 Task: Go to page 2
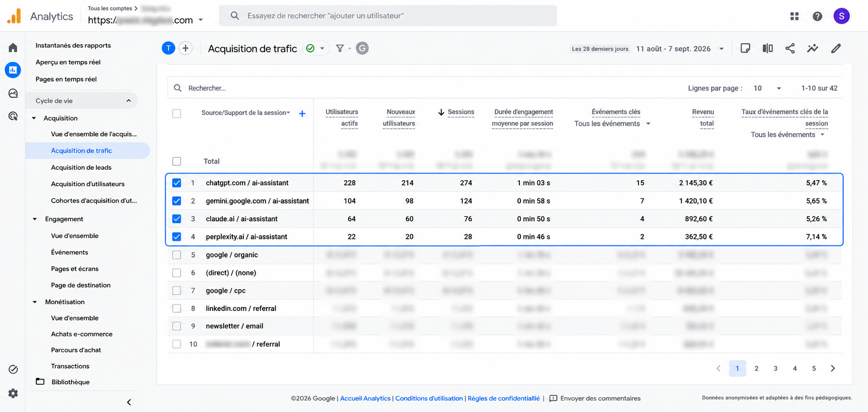tap(756, 368)
